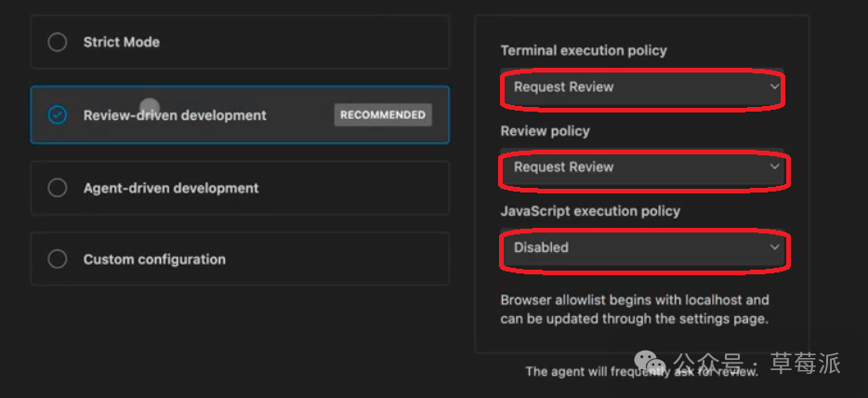Click the Browser allowlist description text

(x=635, y=310)
